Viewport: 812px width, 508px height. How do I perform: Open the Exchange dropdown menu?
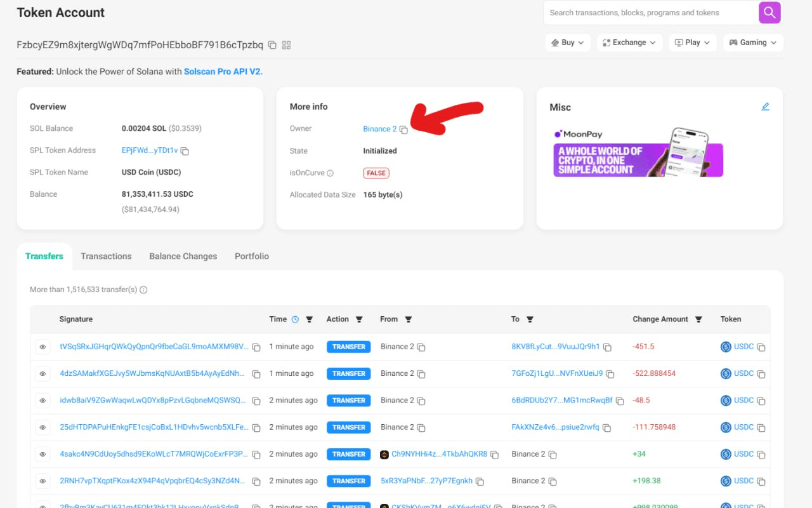click(629, 43)
